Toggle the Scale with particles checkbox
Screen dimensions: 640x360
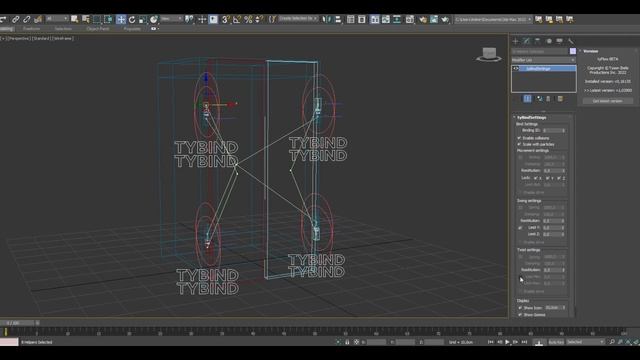point(519,144)
